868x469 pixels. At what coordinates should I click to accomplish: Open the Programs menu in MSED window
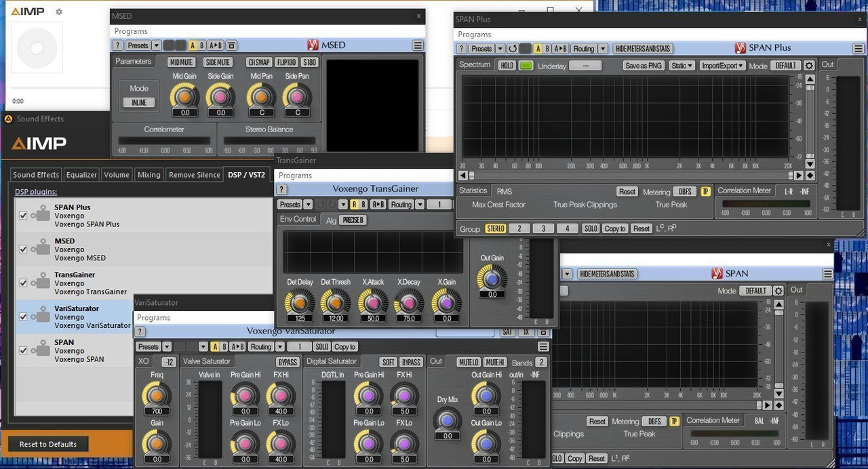(131, 31)
